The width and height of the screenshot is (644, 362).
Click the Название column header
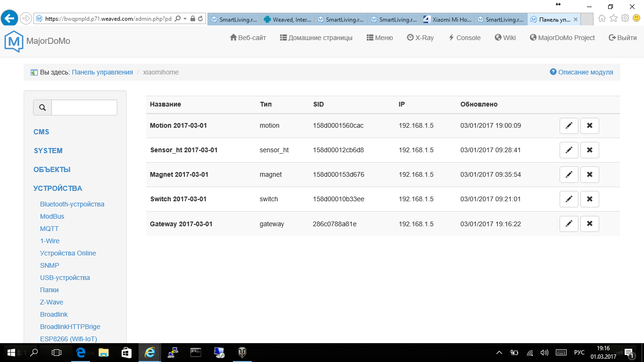[x=165, y=104]
